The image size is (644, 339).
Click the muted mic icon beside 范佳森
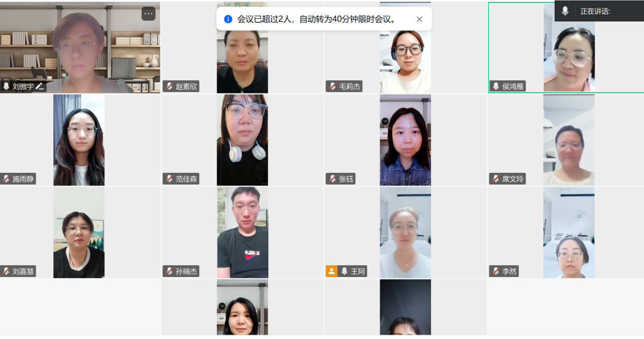[x=169, y=179]
